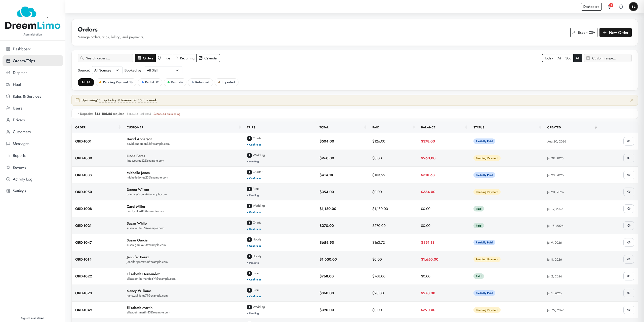View order ORD-1038 via eye icon
Image resolution: width=644 pixels, height=322 pixels.
click(629, 175)
